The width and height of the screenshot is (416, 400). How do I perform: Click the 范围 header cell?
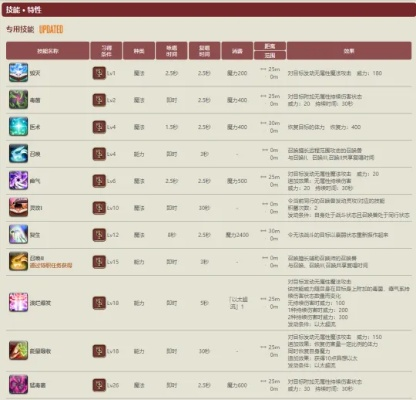270,55
